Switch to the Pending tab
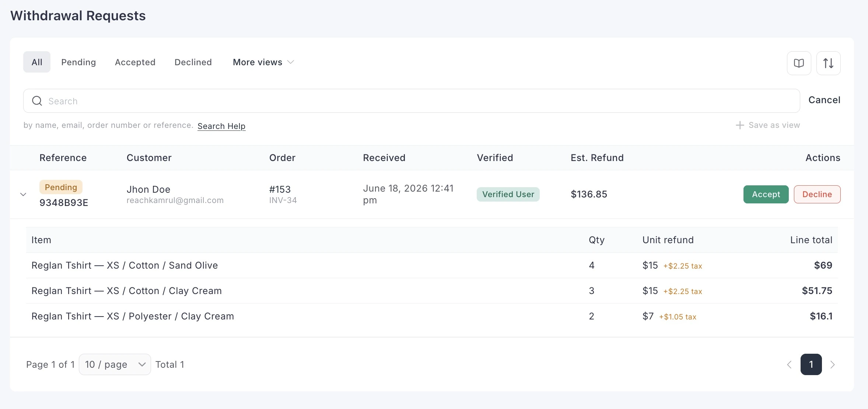 tap(78, 62)
